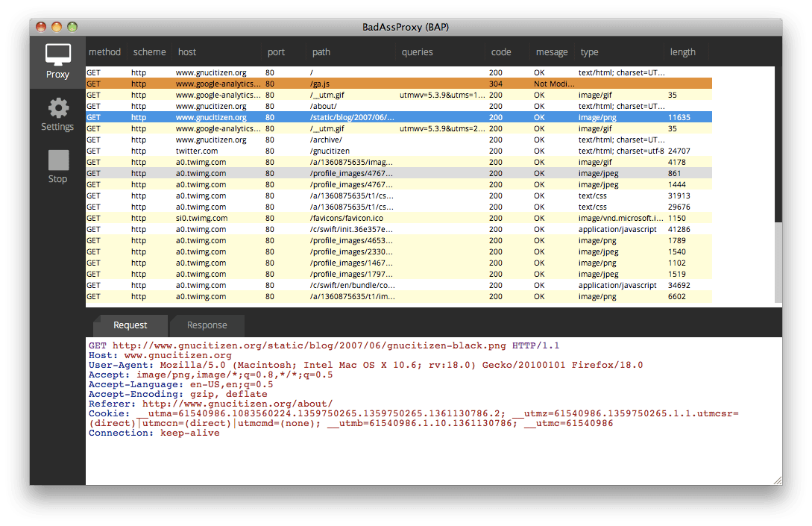812x526 pixels.
Task: Switch to the Response tab
Action: click(x=207, y=325)
